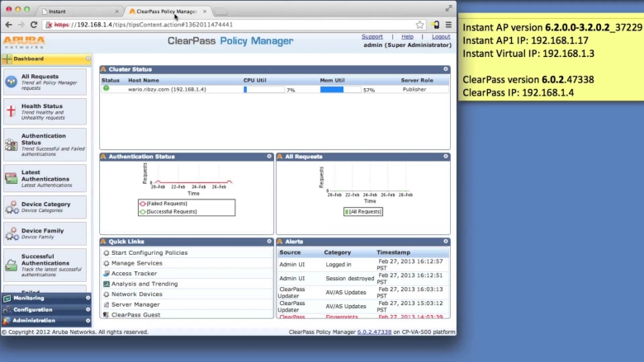
Task: Click the Server Manager quick link icon
Action: coord(107,304)
